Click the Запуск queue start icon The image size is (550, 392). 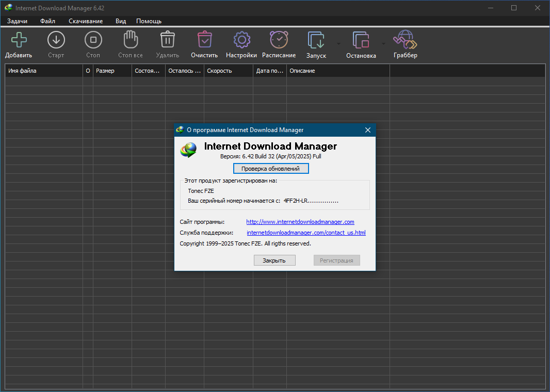coord(316,40)
